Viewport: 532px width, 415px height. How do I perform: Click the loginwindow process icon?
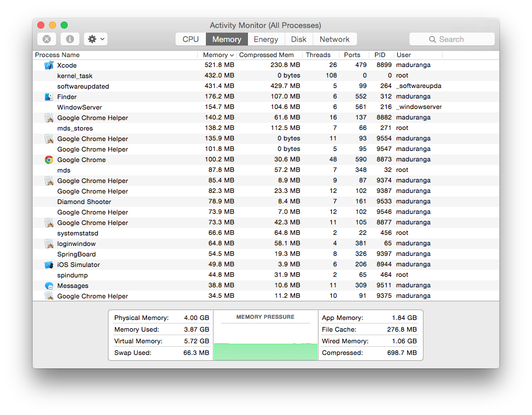49,244
